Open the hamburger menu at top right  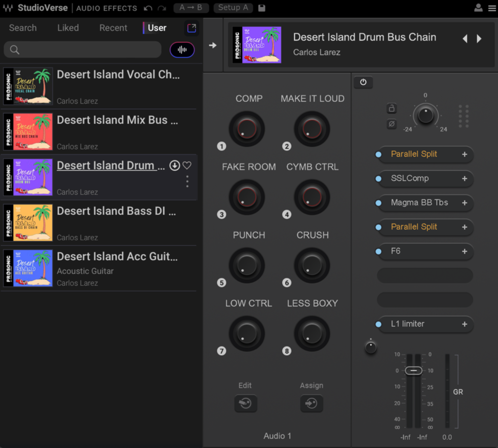click(x=491, y=8)
